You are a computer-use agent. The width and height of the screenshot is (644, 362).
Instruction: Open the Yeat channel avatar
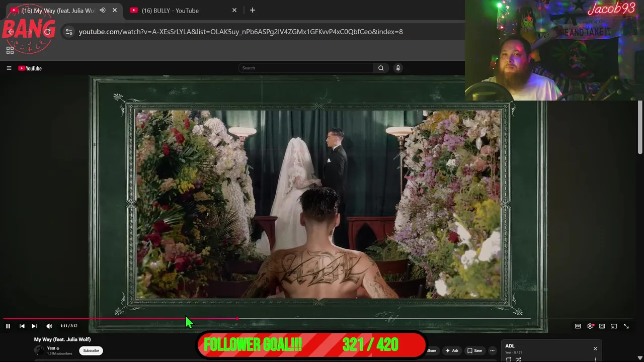point(39,350)
